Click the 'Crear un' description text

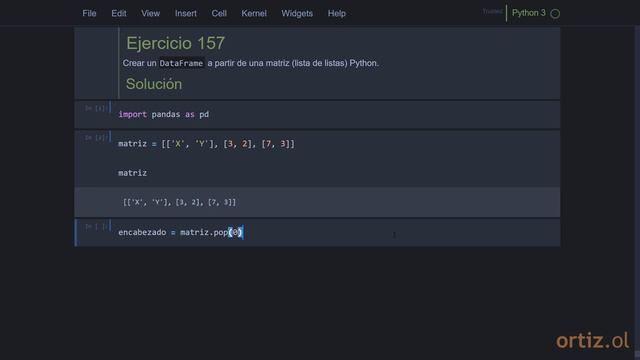tap(140, 63)
